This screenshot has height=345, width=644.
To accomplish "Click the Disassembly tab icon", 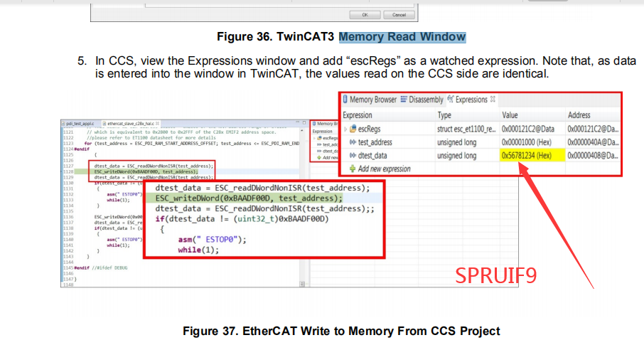I will [x=404, y=100].
